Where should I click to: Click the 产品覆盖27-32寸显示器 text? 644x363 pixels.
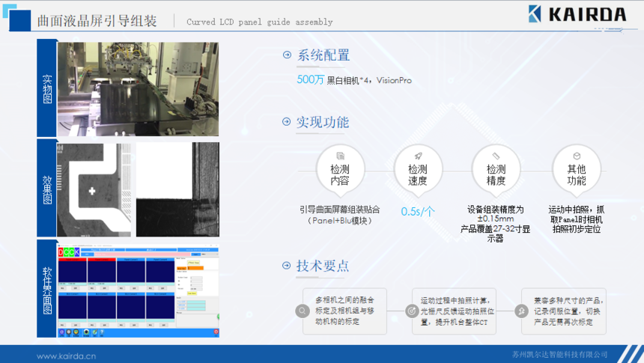pos(495,234)
